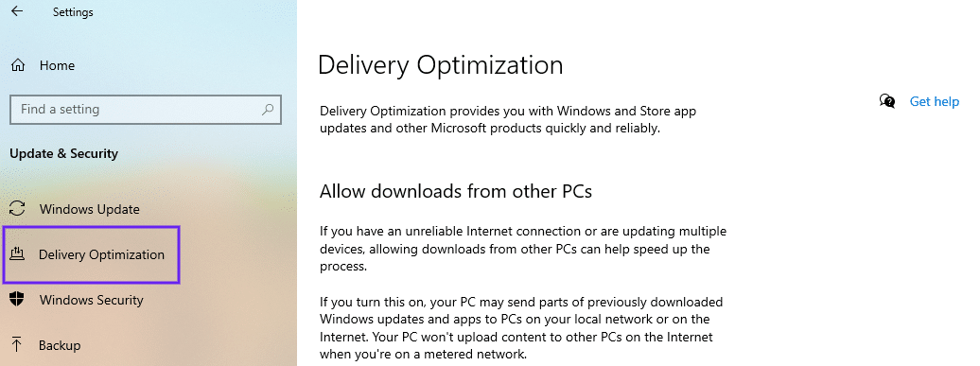
Task: Focus the Find a setting search field
Action: pos(146,110)
